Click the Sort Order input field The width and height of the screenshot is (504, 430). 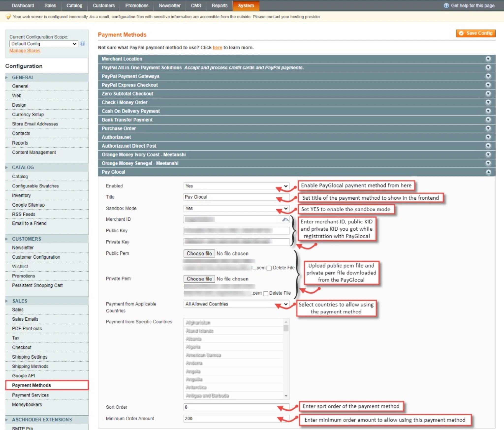(x=236, y=407)
